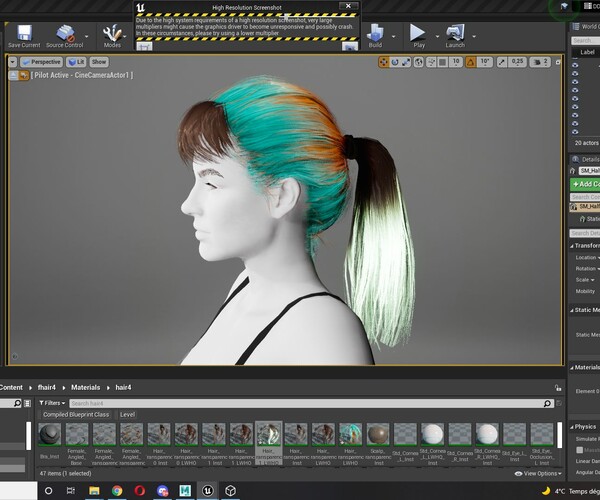
Task: Select the rotate gizmo tool
Action: pyautogui.click(x=395, y=62)
